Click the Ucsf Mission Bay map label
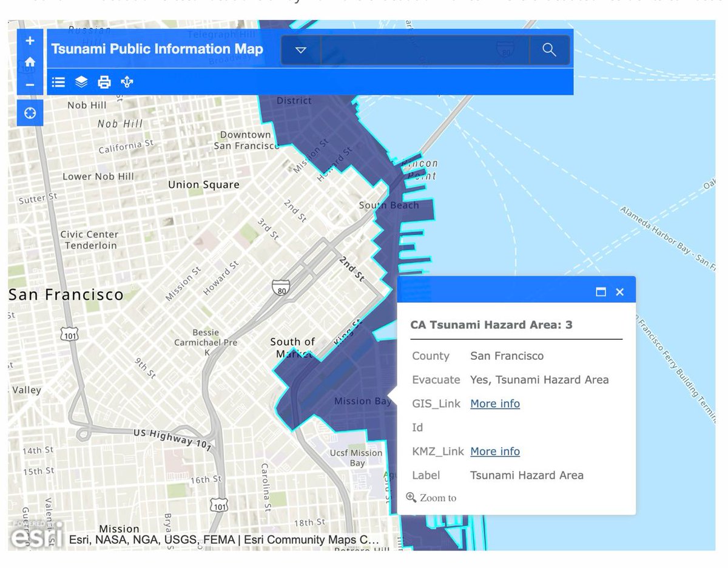 (356, 458)
